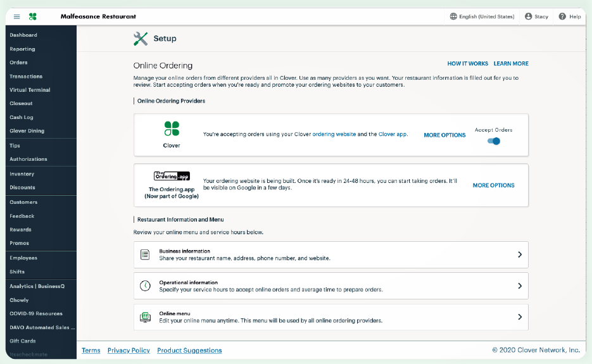Screen dimensions: 592x364
Task: Click the Operational information clock icon
Action: click(145, 286)
